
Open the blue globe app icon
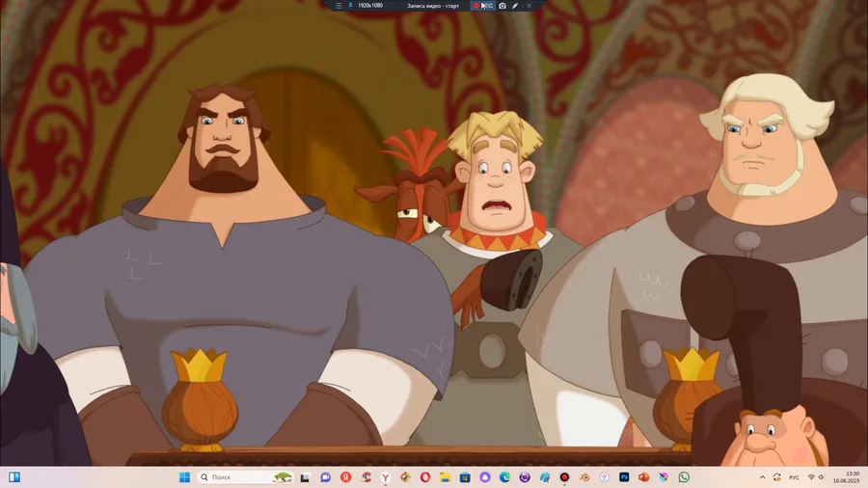click(545, 477)
